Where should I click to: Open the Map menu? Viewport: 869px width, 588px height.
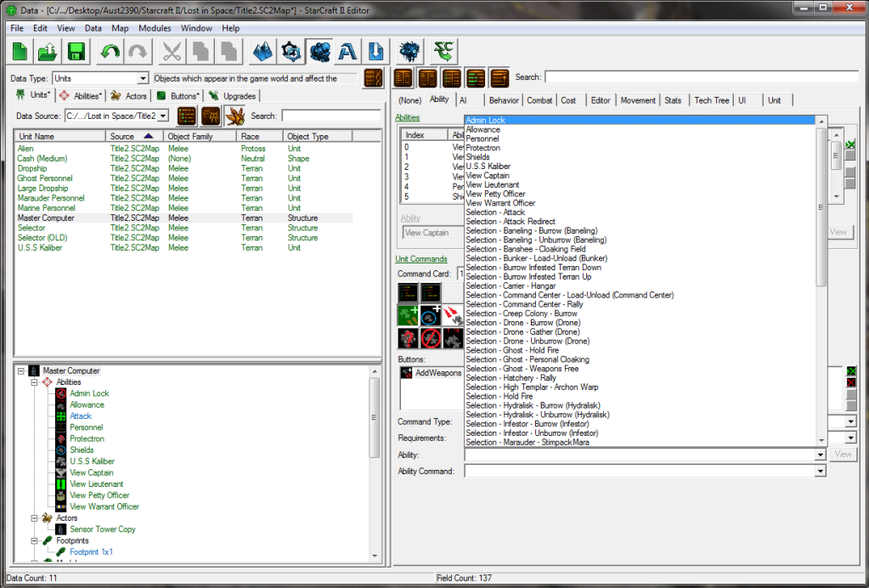pos(120,28)
